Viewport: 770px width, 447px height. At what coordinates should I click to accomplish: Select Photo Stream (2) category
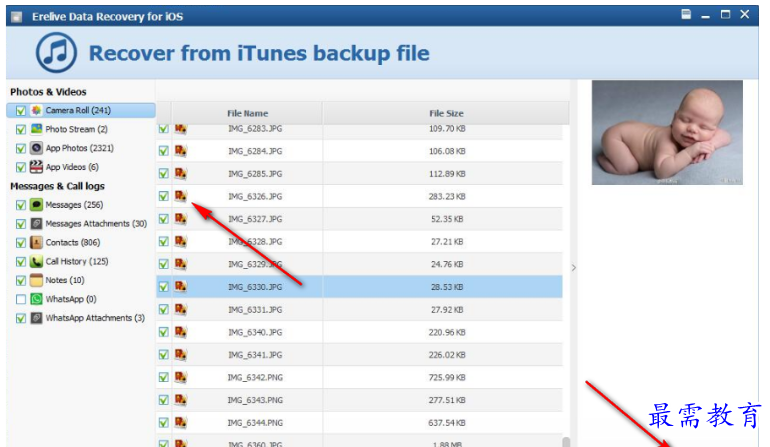tap(76, 129)
